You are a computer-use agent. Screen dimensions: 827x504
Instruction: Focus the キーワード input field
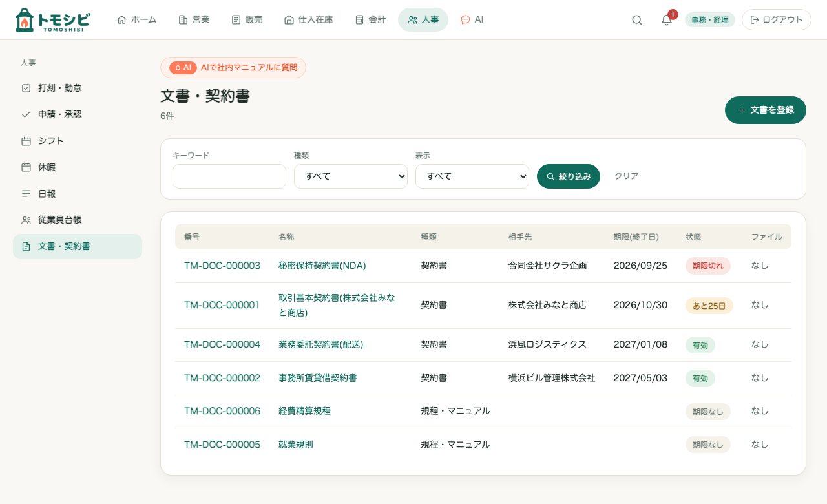tap(229, 176)
